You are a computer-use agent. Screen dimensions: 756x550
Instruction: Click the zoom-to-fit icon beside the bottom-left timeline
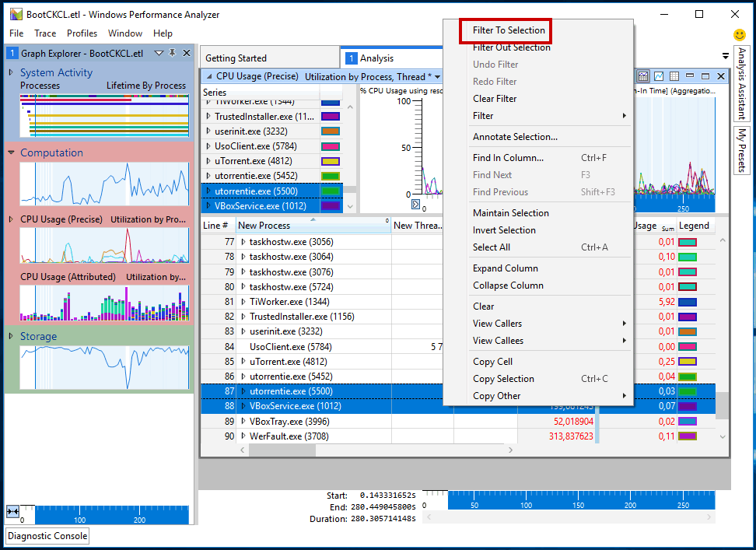pos(12,511)
